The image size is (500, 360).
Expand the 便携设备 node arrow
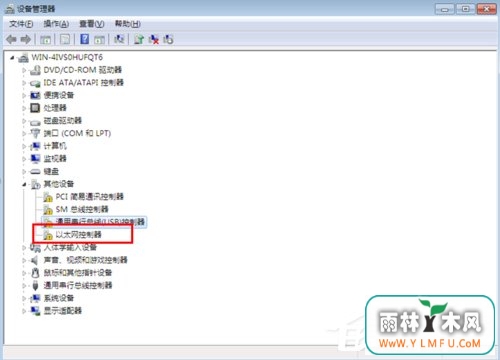[x=24, y=96]
